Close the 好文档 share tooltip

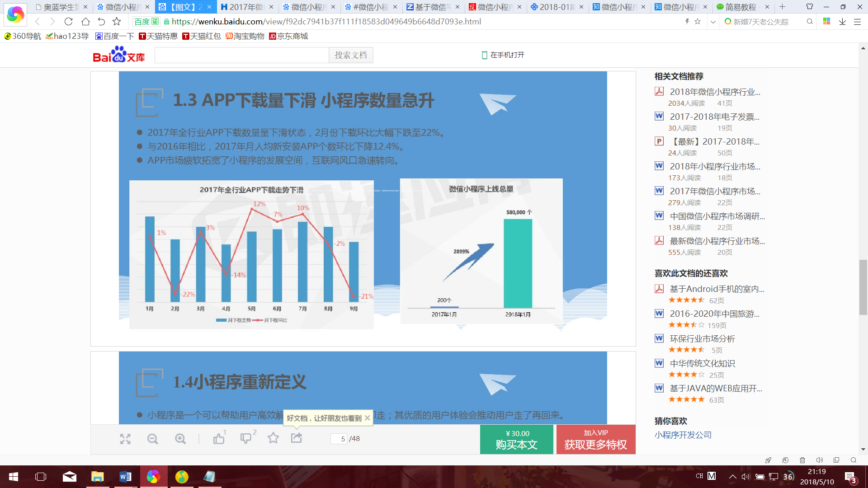tap(368, 418)
